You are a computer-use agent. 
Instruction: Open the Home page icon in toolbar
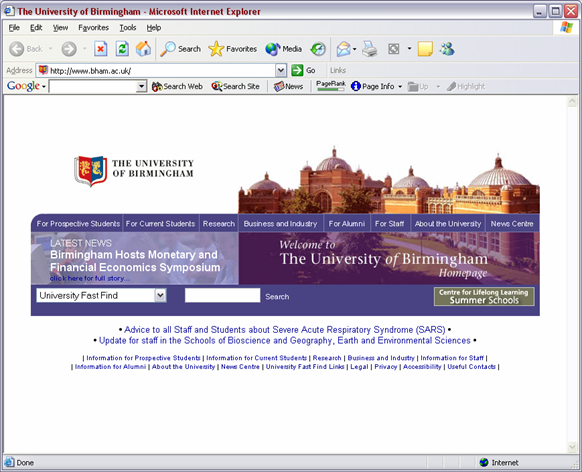point(144,49)
